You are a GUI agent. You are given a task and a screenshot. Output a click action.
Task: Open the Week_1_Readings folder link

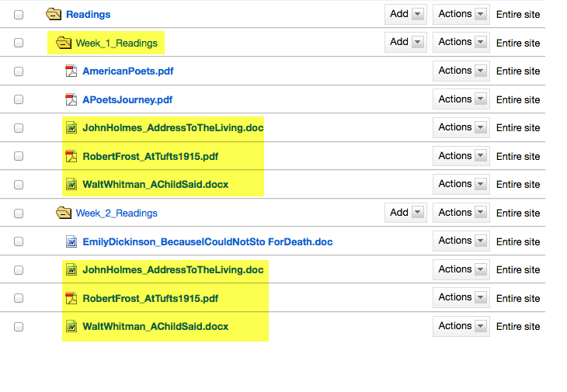[117, 43]
